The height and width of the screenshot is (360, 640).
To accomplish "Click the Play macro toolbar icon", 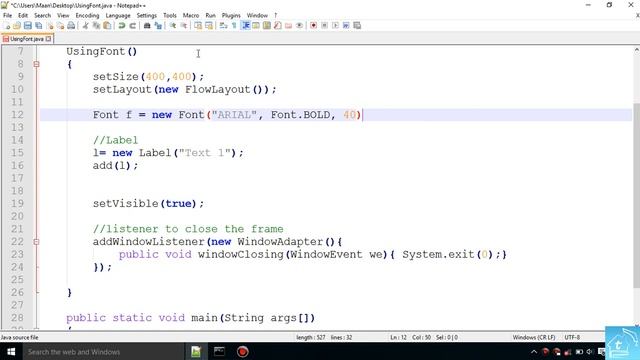I will pos(335,25).
